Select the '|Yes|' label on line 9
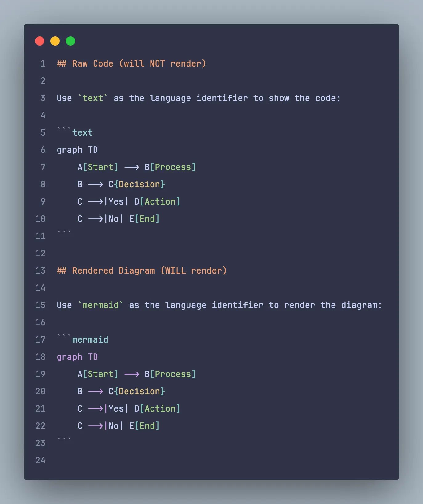This screenshot has width=423, height=504. [x=115, y=201]
